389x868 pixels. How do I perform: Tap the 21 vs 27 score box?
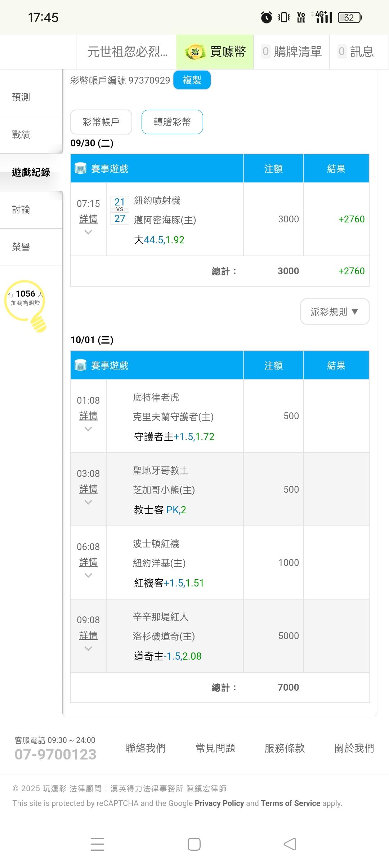(x=120, y=210)
